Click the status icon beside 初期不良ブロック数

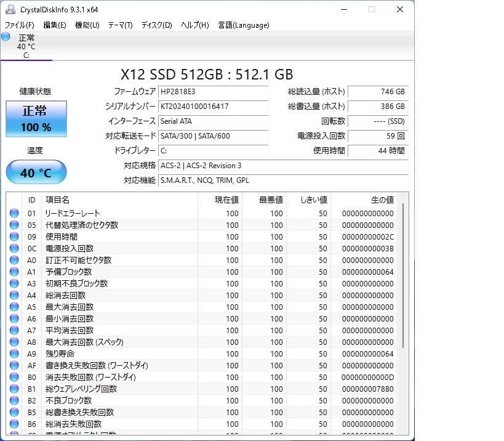click(x=14, y=283)
